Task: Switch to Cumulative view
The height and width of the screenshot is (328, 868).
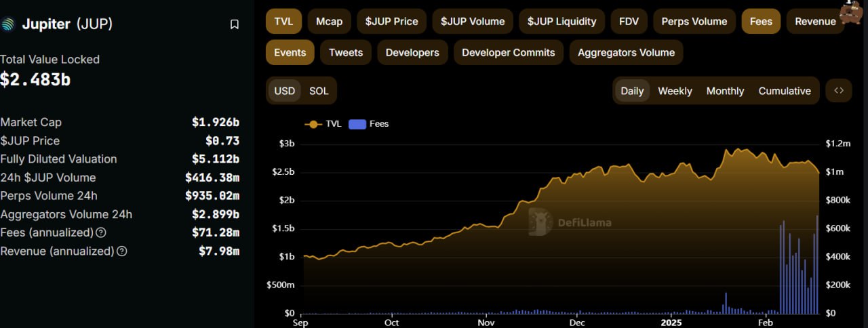Action: pyautogui.click(x=785, y=91)
